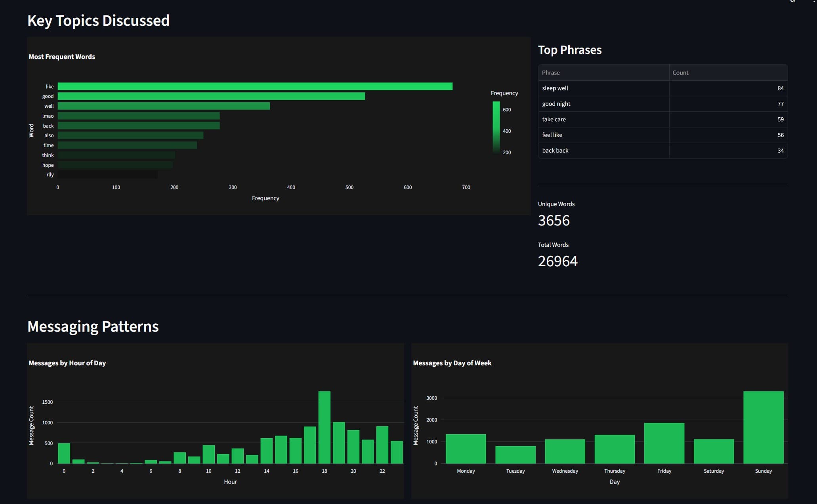This screenshot has width=817, height=504.
Task: Click the 'Messages by Hour of Day' title
Action: pos(67,363)
